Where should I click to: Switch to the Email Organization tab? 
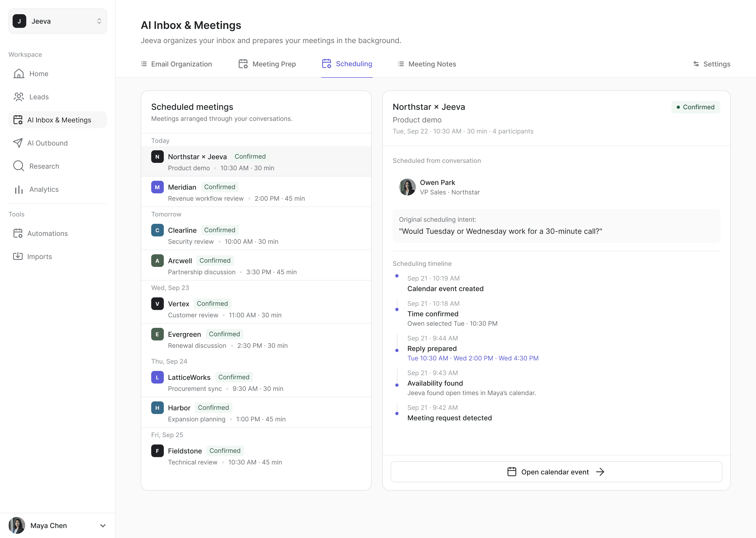176,64
